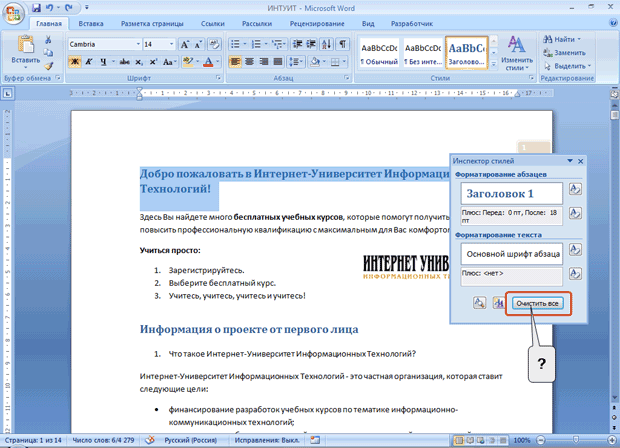The width and height of the screenshot is (620, 448).
Task: Click the Save icon in quick access toolbar
Action: coord(36,8)
